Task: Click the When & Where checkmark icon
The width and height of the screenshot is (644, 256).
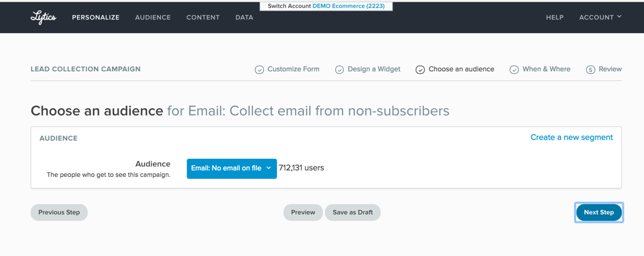Action: (514, 70)
